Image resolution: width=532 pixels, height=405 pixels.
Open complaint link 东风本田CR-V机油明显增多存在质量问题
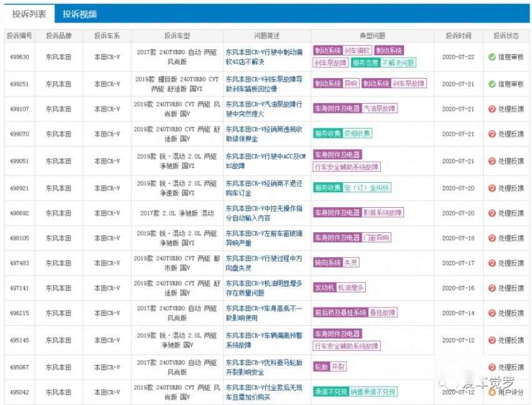point(264,288)
